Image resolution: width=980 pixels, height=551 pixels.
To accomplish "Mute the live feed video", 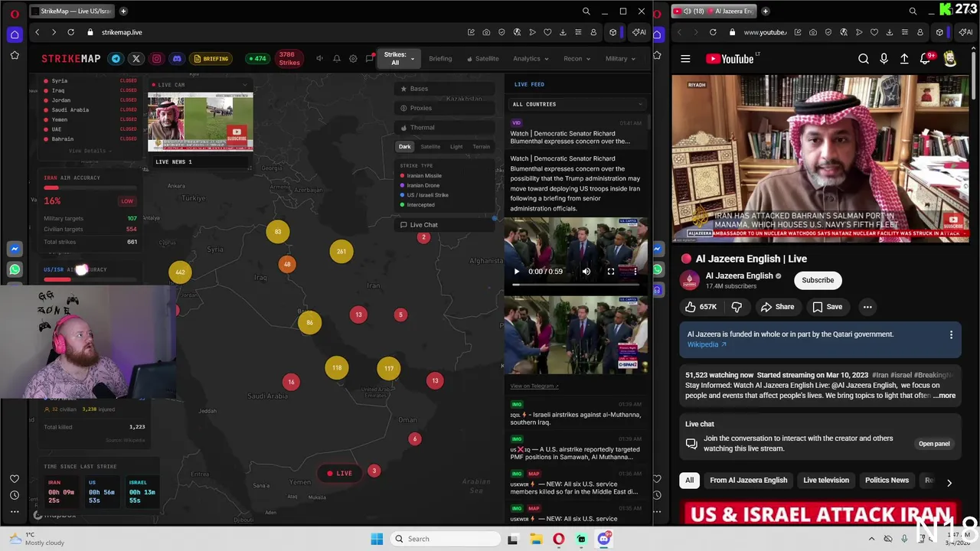I will coord(586,272).
